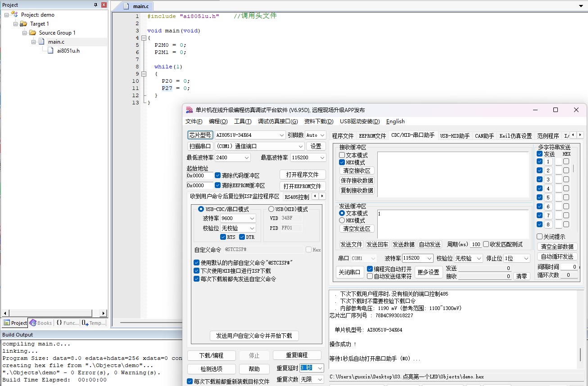Screen dimensions: 588x386
Task: Open chip model AI8051U-34K64 dropdown
Action: pos(282,135)
